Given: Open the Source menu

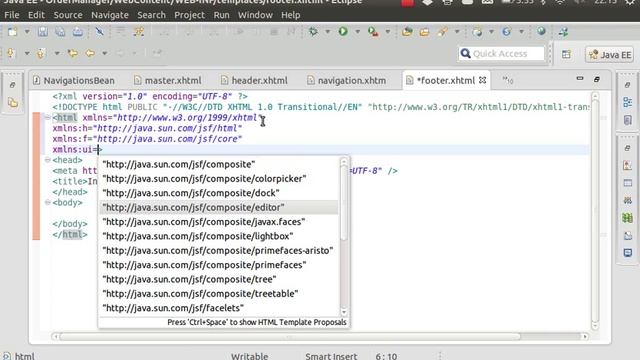Looking at the screenshot, I should [68, 15].
